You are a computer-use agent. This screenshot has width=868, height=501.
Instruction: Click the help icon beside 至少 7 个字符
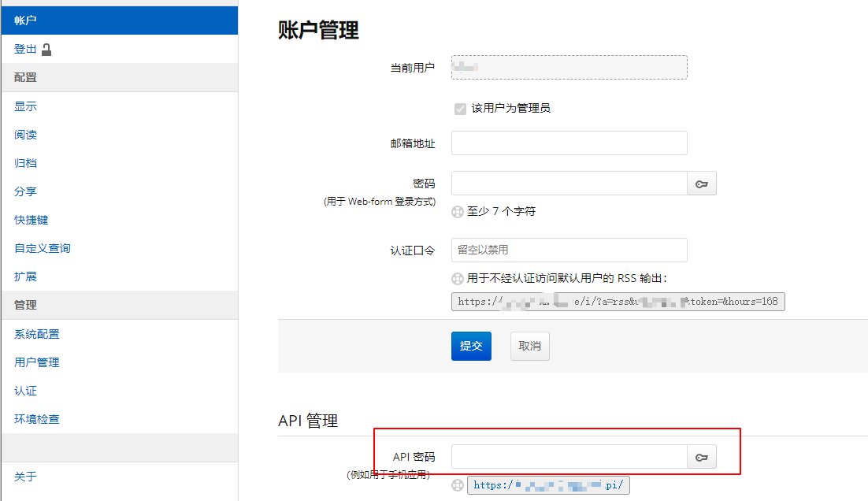pyautogui.click(x=458, y=211)
